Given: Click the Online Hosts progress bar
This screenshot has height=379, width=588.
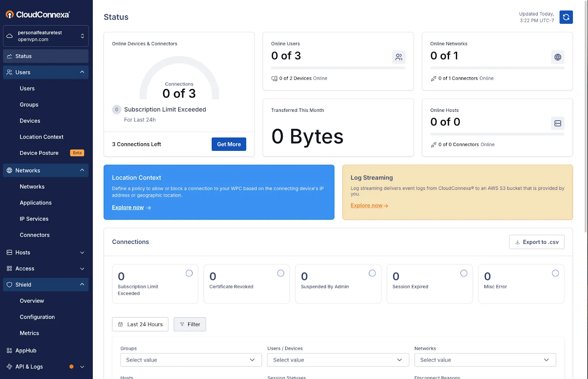Looking at the screenshot, I should coord(497,134).
